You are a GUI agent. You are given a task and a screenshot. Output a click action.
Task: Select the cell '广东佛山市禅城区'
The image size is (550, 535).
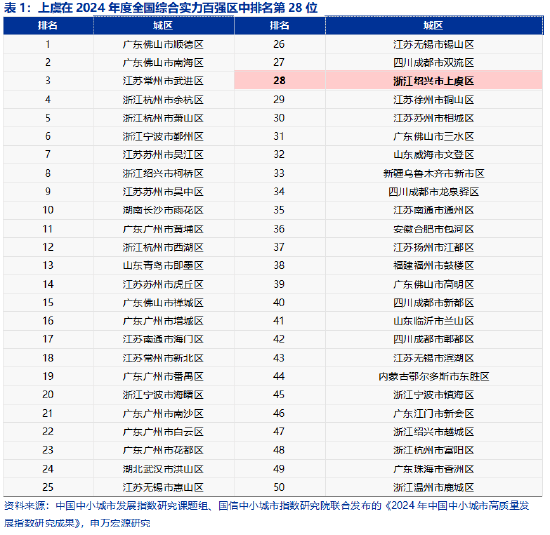click(x=163, y=303)
